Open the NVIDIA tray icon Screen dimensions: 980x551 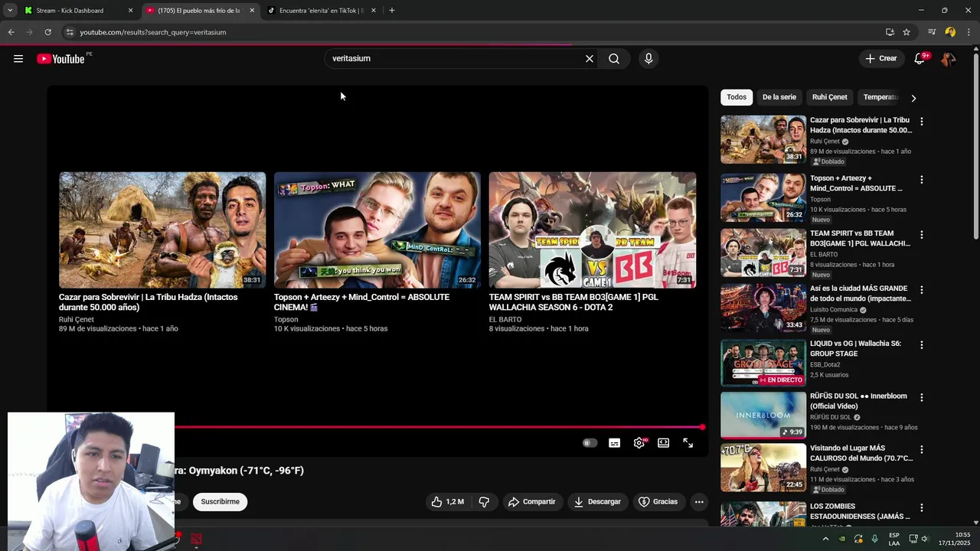point(842,539)
